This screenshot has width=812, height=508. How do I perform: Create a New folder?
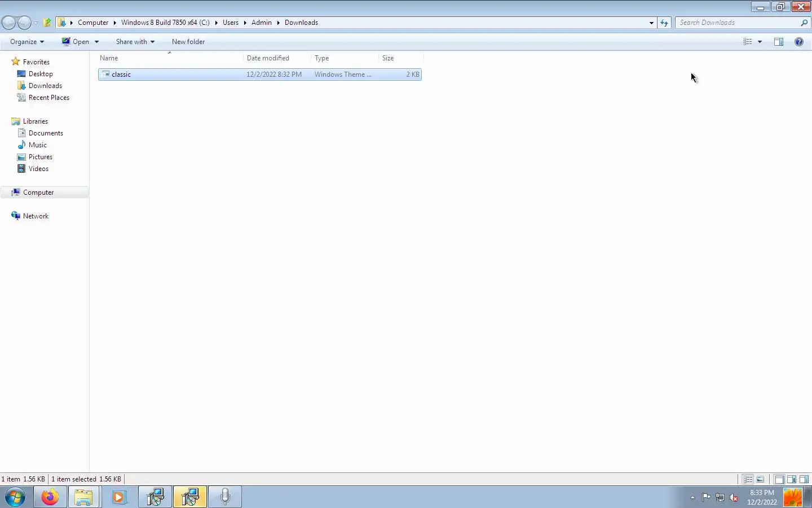point(188,42)
